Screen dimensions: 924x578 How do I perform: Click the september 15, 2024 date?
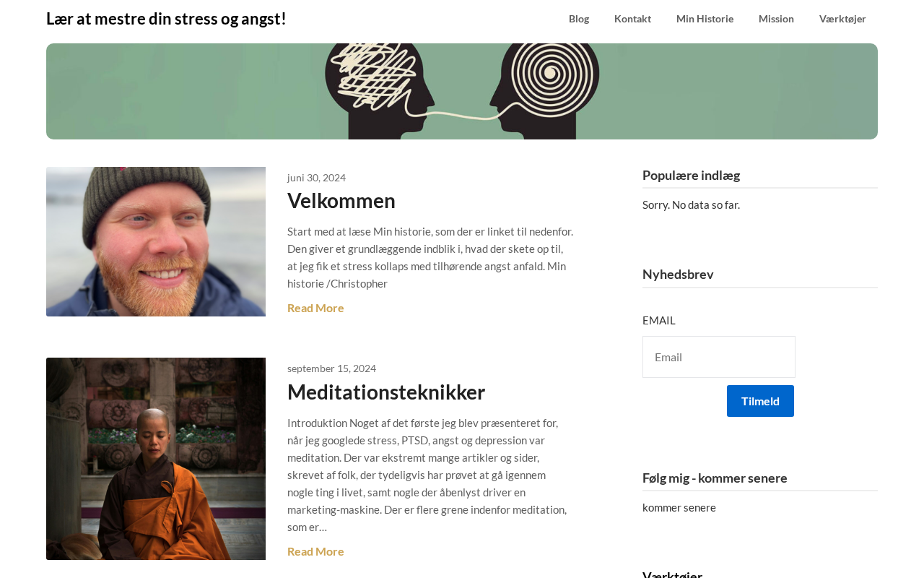pyautogui.click(x=331, y=368)
